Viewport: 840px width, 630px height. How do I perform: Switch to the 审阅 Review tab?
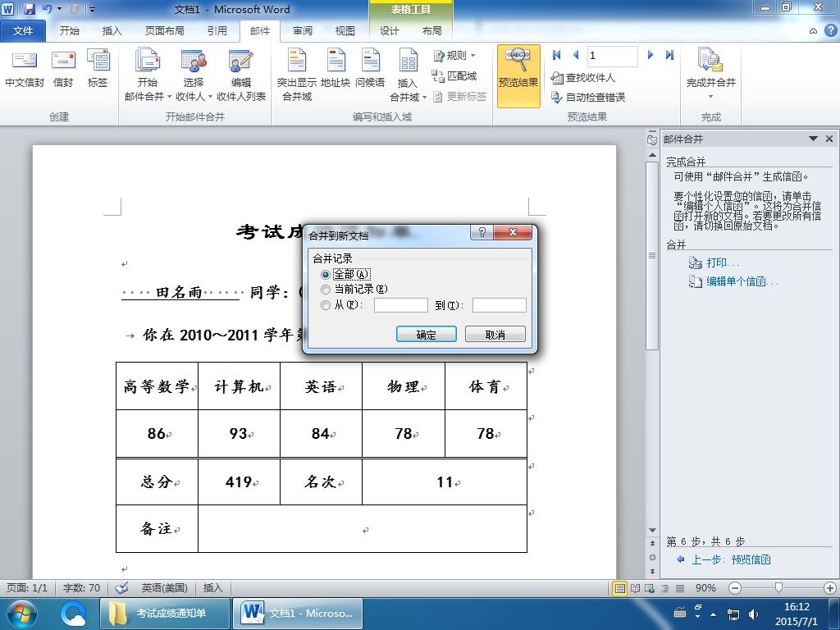[x=303, y=30]
